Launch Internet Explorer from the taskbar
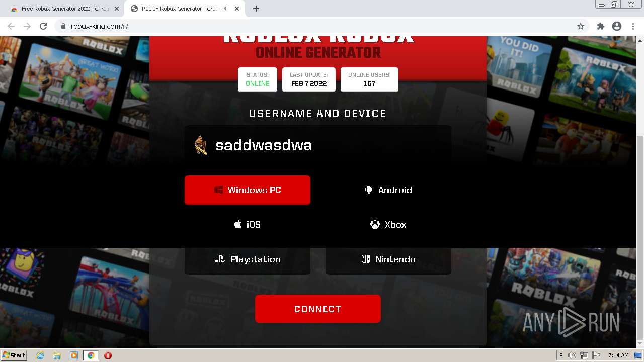The height and width of the screenshot is (362, 644). click(x=40, y=355)
